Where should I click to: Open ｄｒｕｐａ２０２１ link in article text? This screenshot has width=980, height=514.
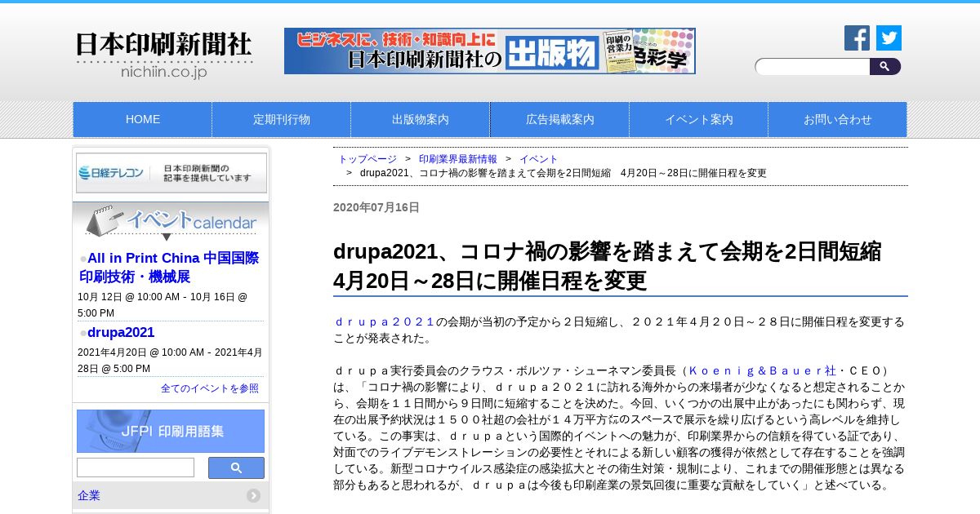tap(385, 321)
